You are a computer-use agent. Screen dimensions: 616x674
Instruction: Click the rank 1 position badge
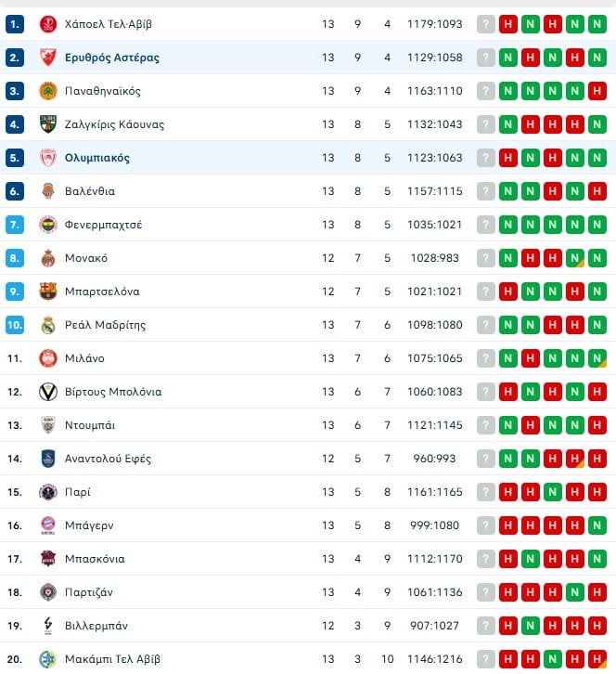15,24
